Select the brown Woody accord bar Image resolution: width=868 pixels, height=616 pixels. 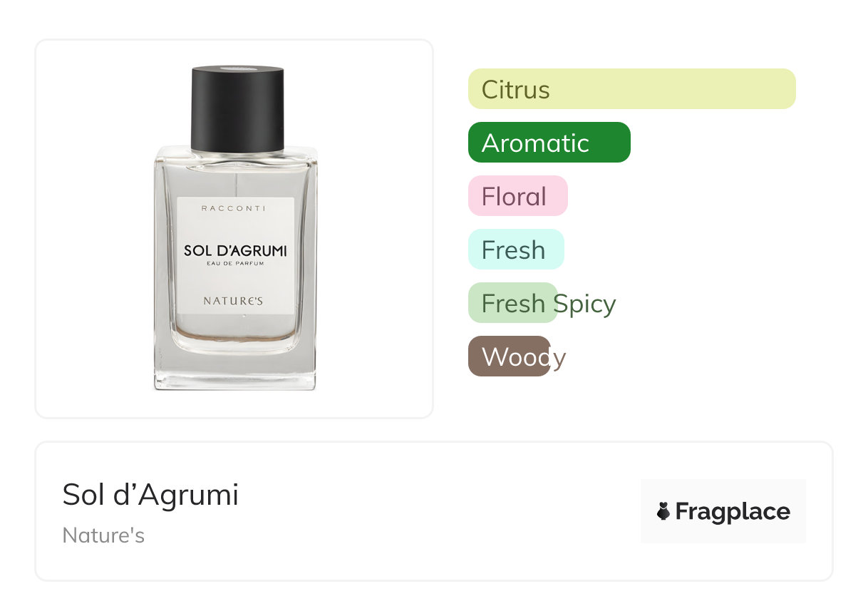[509, 356]
